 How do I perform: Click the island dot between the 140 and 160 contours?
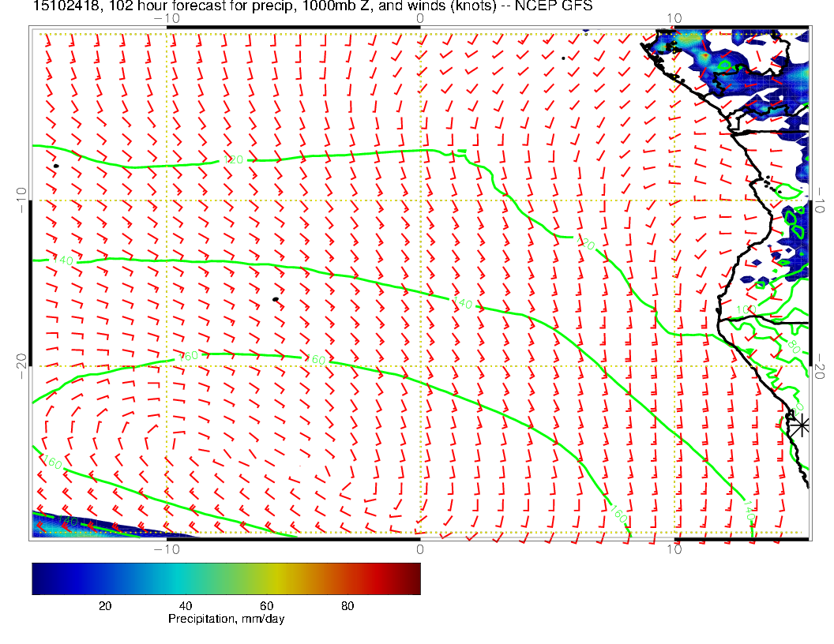tap(275, 299)
